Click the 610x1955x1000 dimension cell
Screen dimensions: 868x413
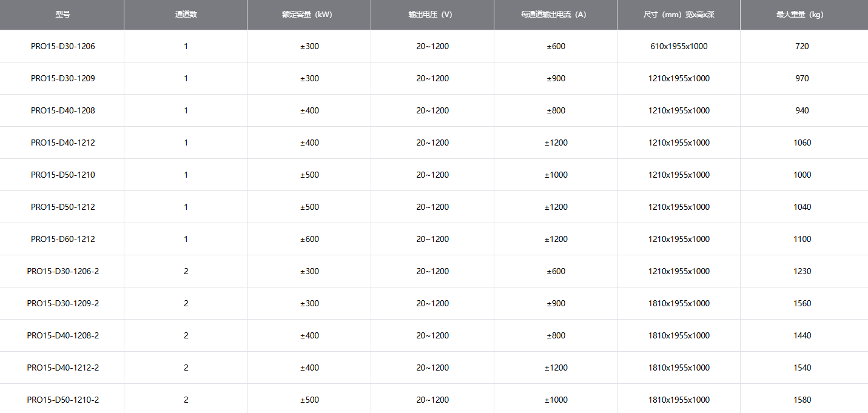pyautogui.click(x=678, y=46)
